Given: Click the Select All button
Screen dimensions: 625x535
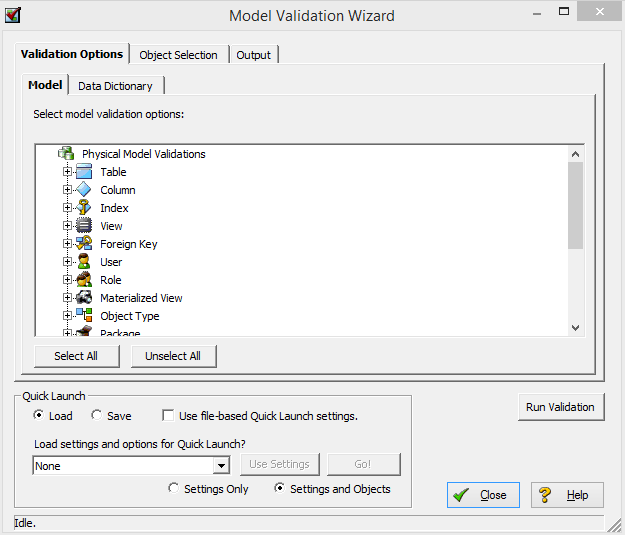Looking at the screenshot, I should click(76, 356).
